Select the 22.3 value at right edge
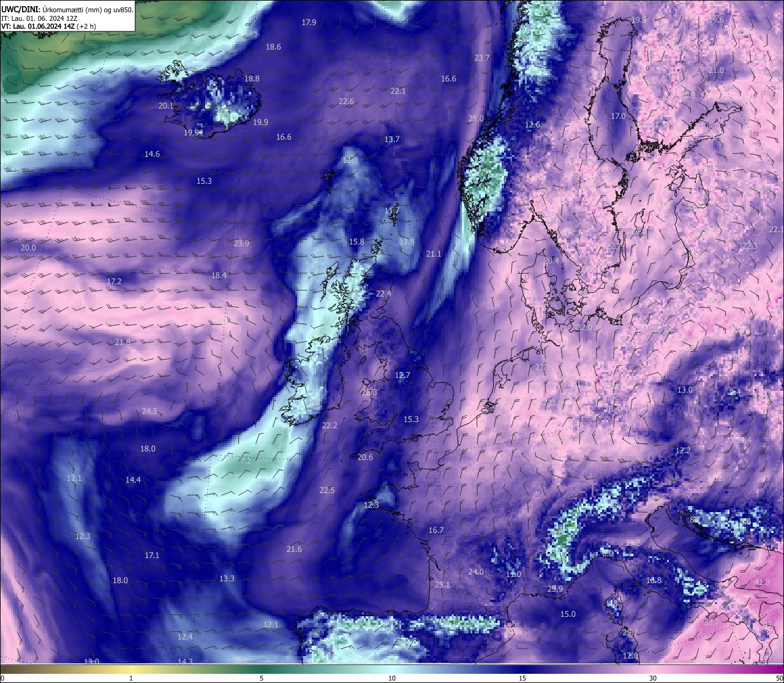This screenshot has width=784, height=683. [750, 246]
